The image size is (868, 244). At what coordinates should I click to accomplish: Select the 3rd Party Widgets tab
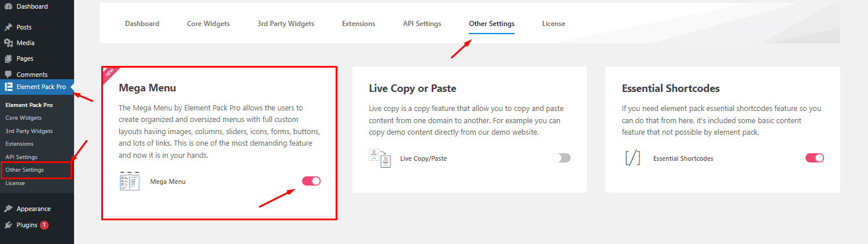click(x=286, y=24)
